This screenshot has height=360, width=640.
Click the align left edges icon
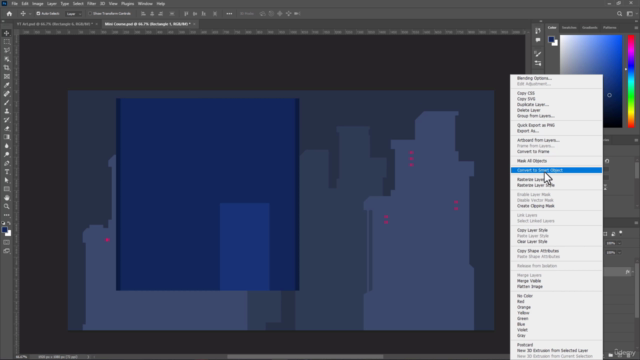pos(143,13)
